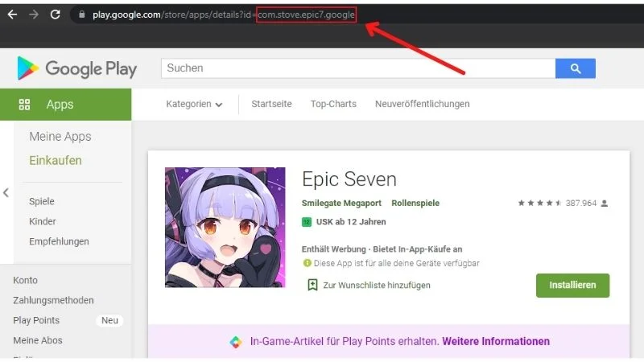Image resolution: width=644 pixels, height=362 pixels.
Task: Click the browser forward arrow
Action: 34,14
